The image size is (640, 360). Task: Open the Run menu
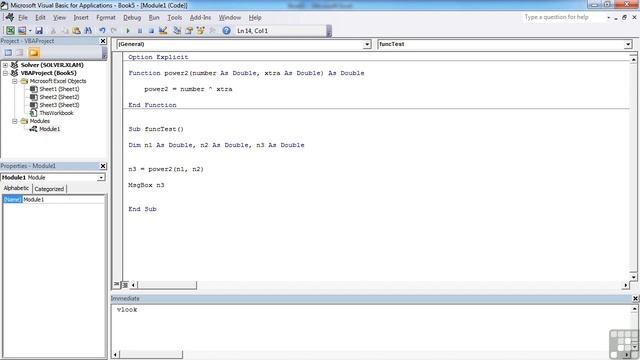[154, 18]
